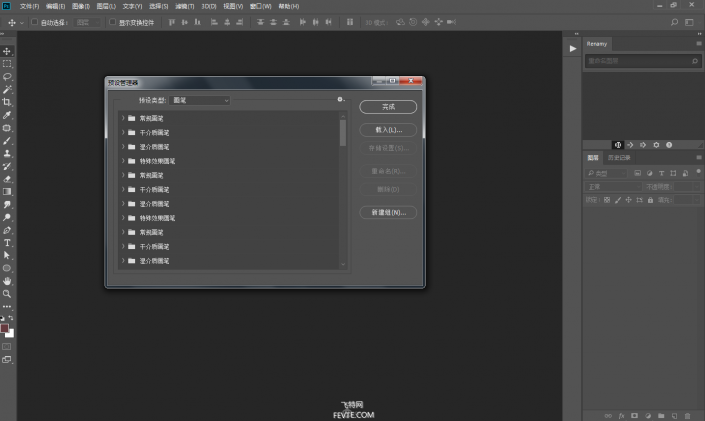The image size is (705, 421).
Task: Select the History Brush tool
Action: [7, 166]
